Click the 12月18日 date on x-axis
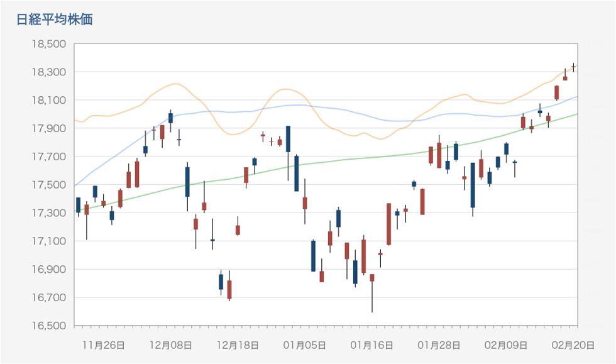The height and width of the screenshot is (364, 616). [238, 345]
